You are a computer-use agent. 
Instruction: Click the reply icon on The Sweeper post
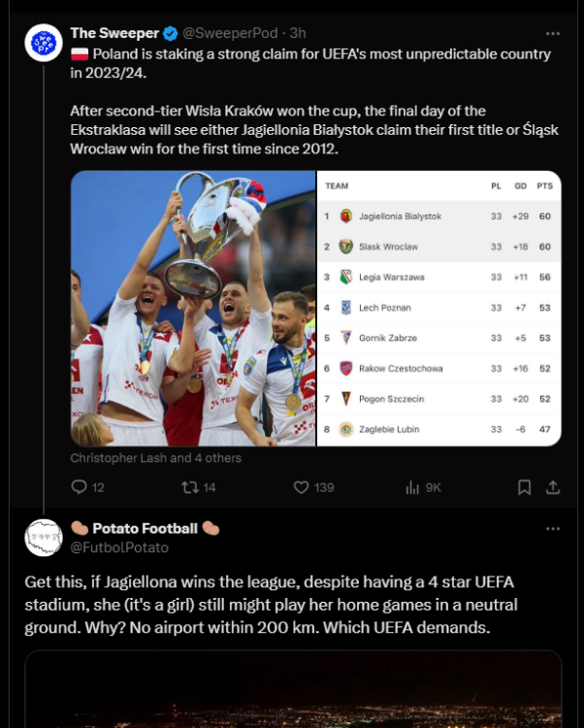point(80,487)
